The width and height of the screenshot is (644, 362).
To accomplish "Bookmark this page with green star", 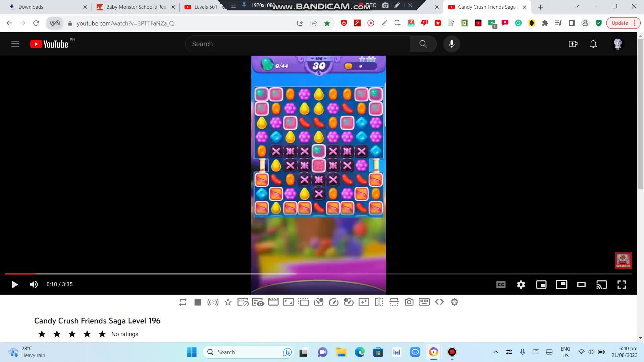I will [x=327, y=23].
